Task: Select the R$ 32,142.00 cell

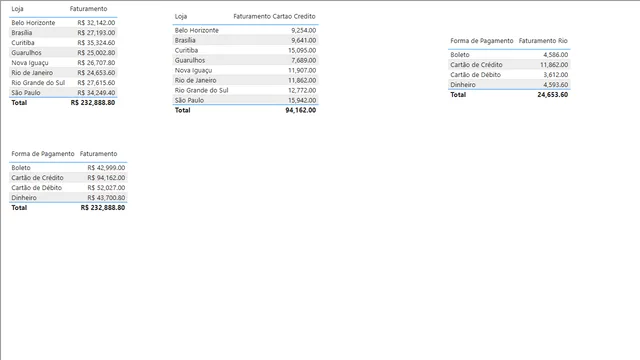Action: (x=96, y=23)
